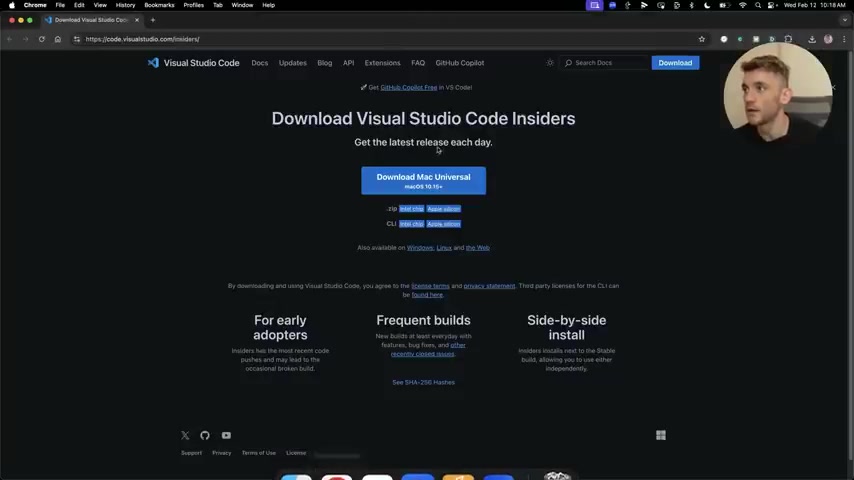Open the Bookmarks menu in menu bar
Image resolution: width=854 pixels, height=480 pixels.
coord(159,5)
